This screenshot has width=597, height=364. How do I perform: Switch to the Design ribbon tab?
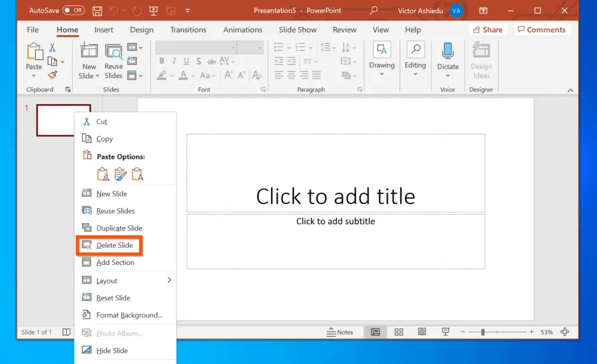pos(142,30)
